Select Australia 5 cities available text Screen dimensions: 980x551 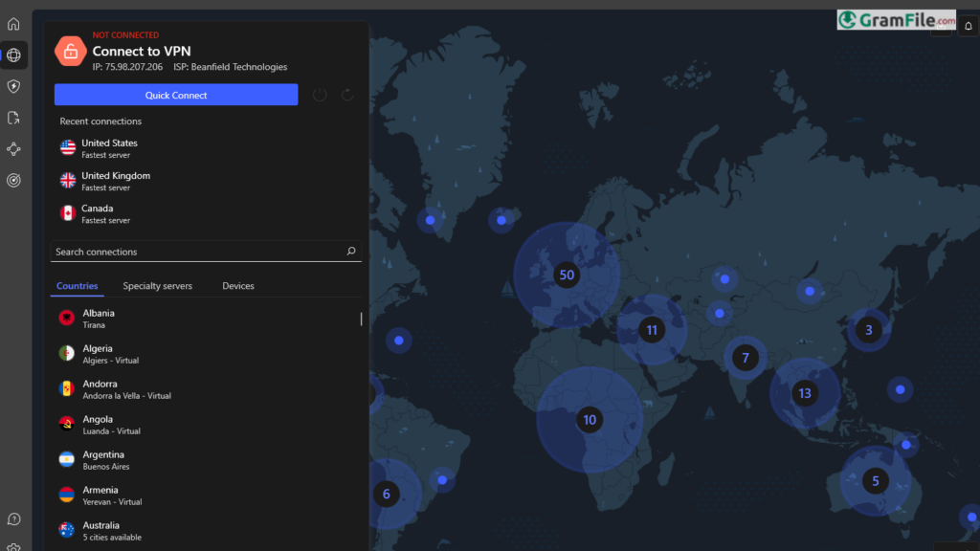[112, 538]
